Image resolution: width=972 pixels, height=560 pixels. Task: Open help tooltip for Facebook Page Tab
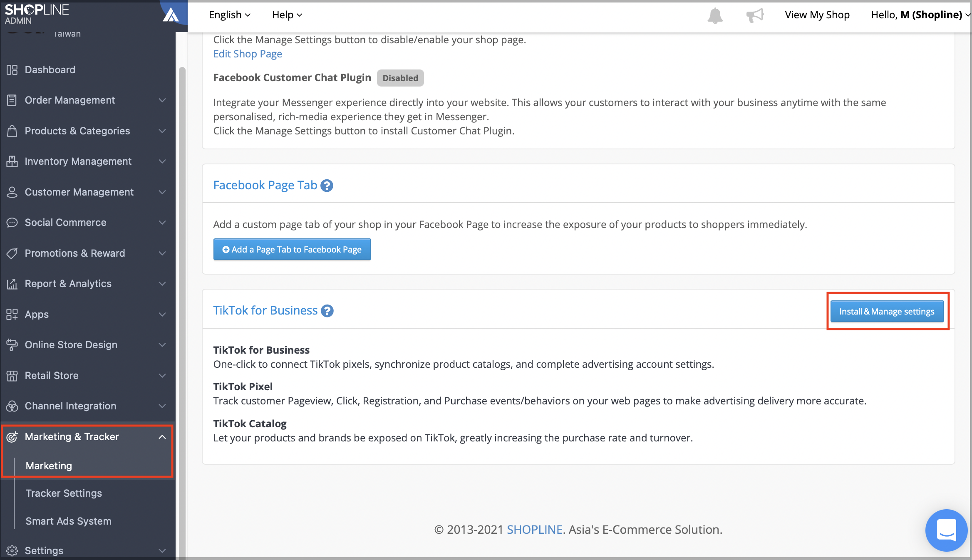pyautogui.click(x=327, y=186)
